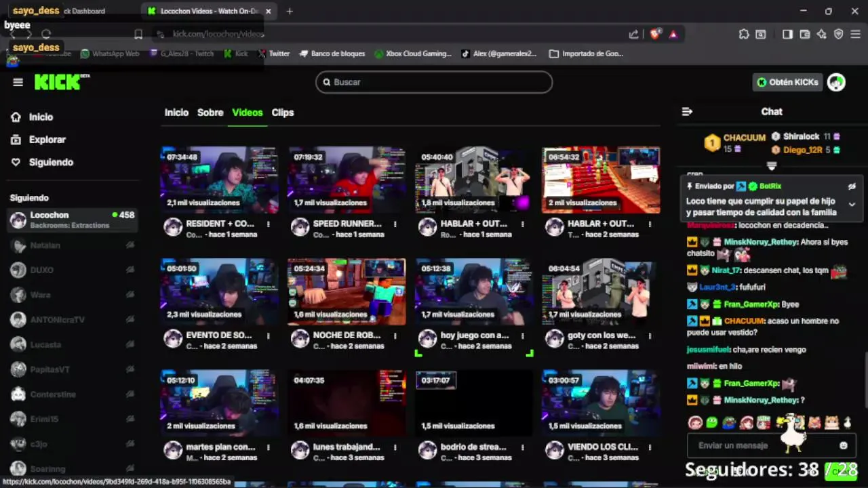The height and width of the screenshot is (488, 868).
Task: Toggle the browser sidebar panel icon
Action: [x=787, y=34]
